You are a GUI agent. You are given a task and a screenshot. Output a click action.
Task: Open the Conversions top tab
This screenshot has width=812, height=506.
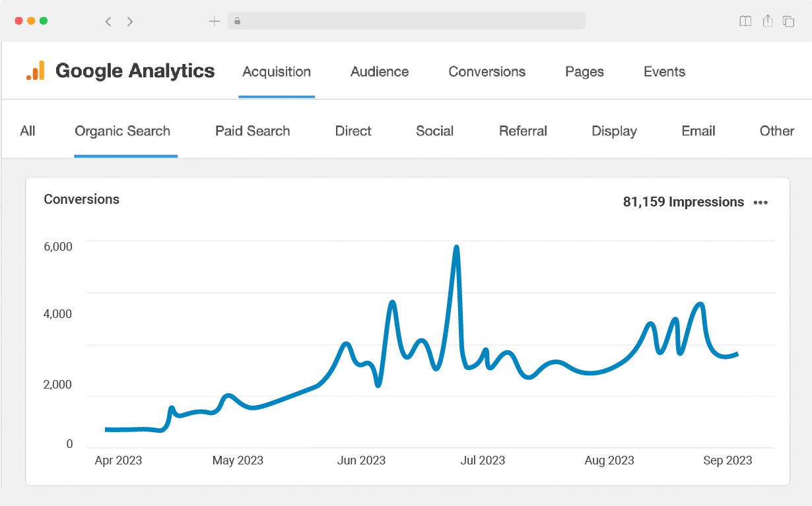[x=487, y=72]
